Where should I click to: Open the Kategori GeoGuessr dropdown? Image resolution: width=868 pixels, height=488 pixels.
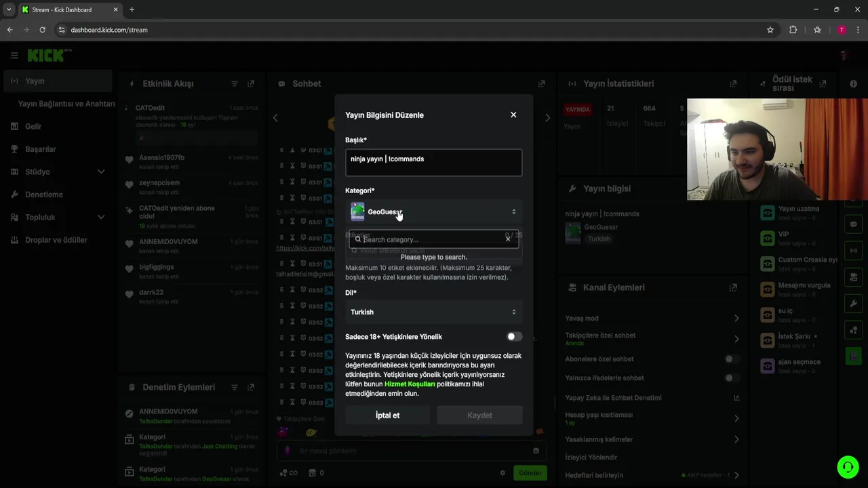click(x=433, y=212)
